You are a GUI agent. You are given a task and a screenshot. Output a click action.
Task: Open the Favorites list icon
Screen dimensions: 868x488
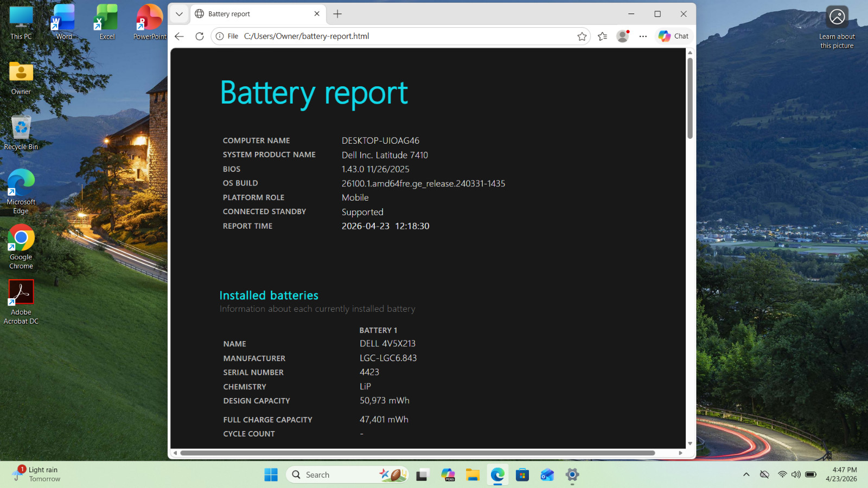point(603,36)
